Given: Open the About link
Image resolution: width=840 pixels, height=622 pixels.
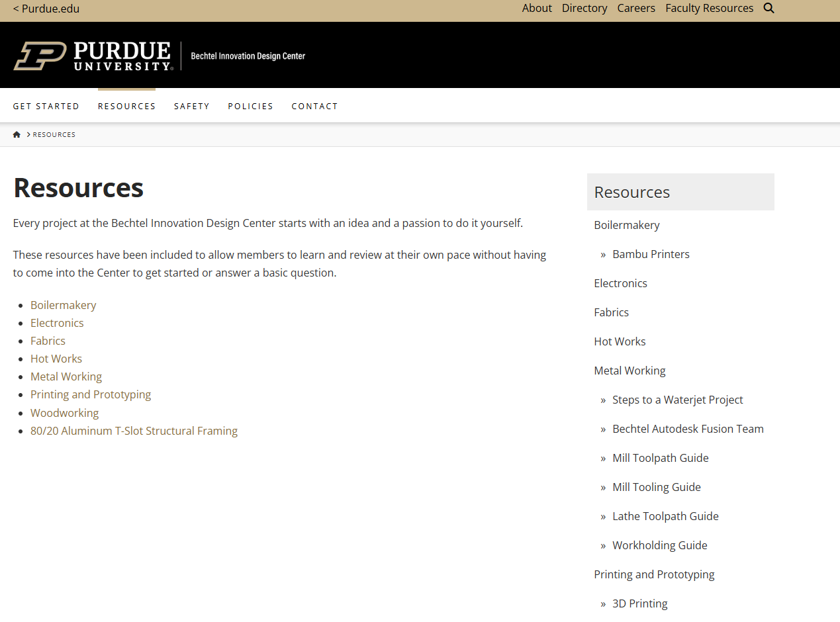Looking at the screenshot, I should pos(537,8).
